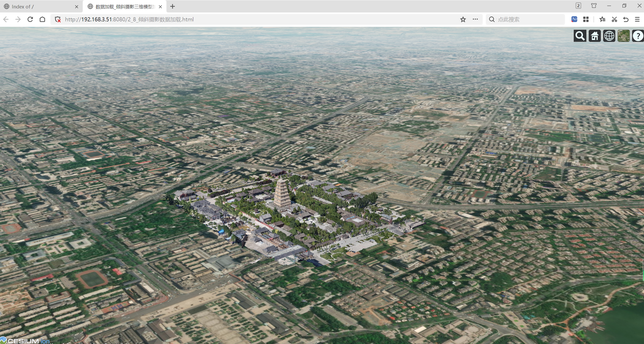Click the undo closed tab arrow icon

626,19
